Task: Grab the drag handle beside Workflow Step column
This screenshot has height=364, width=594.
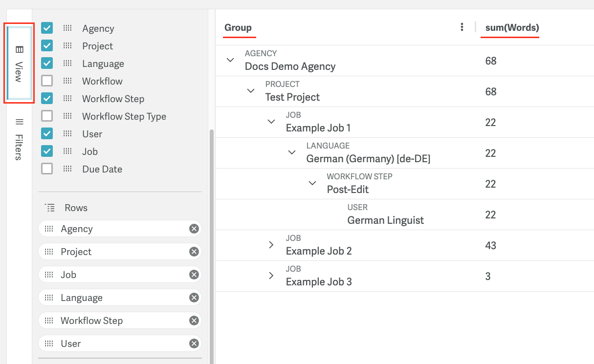Action: click(67, 99)
